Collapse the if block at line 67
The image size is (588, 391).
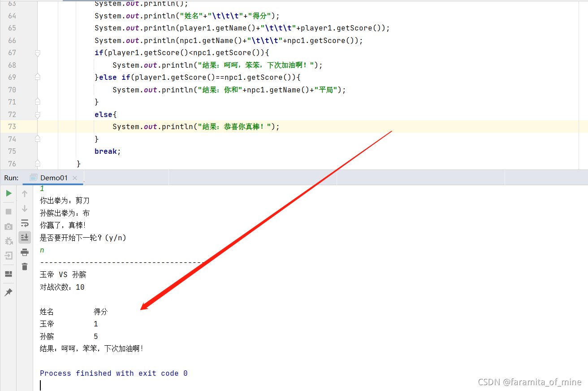(x=38, y=53)
